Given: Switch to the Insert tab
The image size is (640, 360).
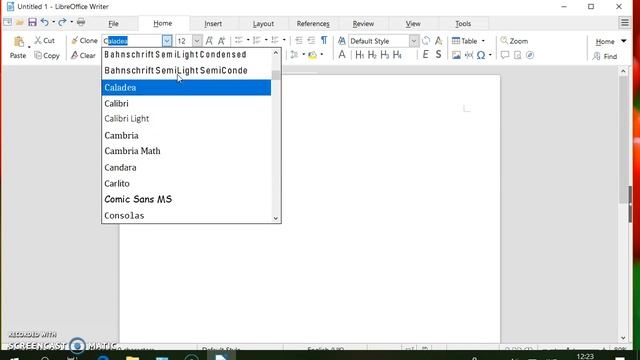Looking at the screenshot, I should pyautogui.click(x=213, y=24).
